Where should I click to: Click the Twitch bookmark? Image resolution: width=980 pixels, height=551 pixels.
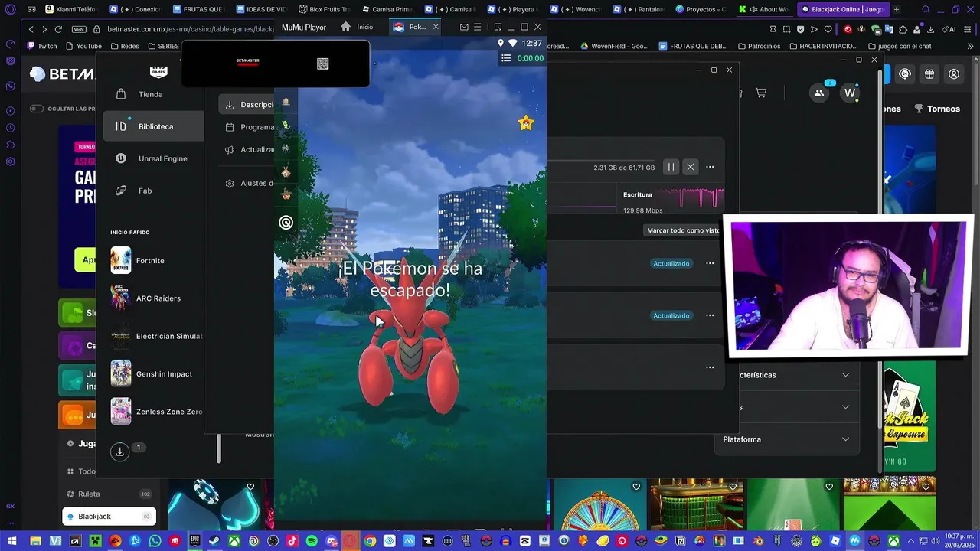(x=41, y=46)
